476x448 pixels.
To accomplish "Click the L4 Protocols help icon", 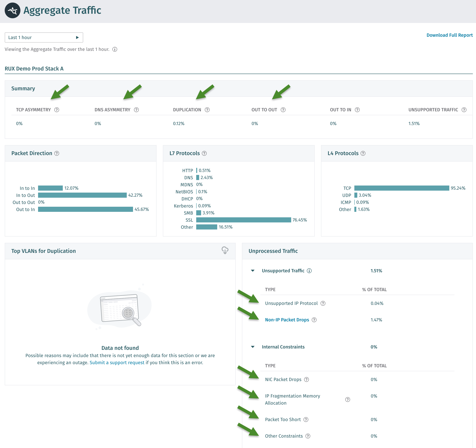I will click(363, 153).
